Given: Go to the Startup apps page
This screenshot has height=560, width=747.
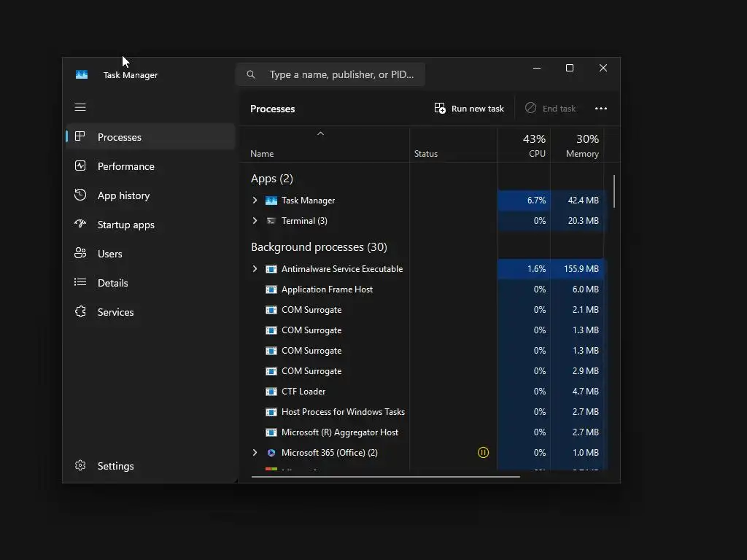Looking at the screenshot, I should [150, 225].
